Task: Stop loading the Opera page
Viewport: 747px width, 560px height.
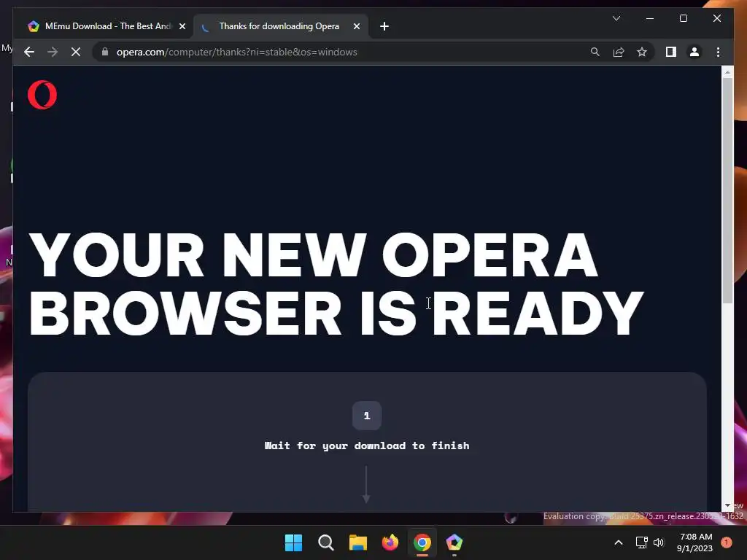Action: coord(76,52)
